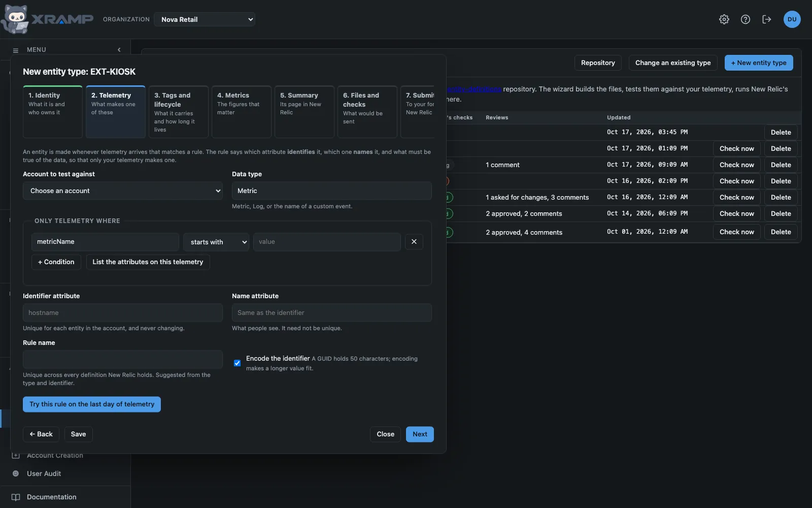Open Documentation in the sidebar

pyautogui.click(x=52, y=497)
